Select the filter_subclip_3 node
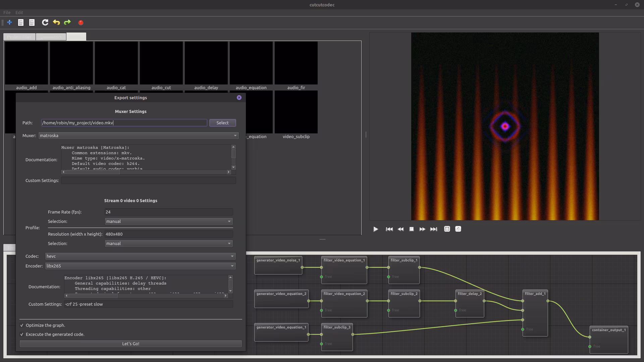Image resolution: width=644 pixels, height=362 pixels. pyautogui.click(x=337, y=337)
